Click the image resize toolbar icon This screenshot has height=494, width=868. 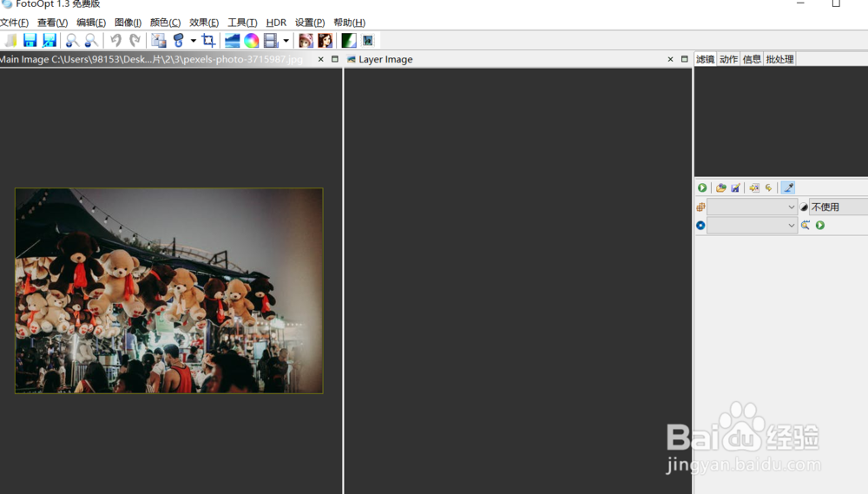pos(159,41)
